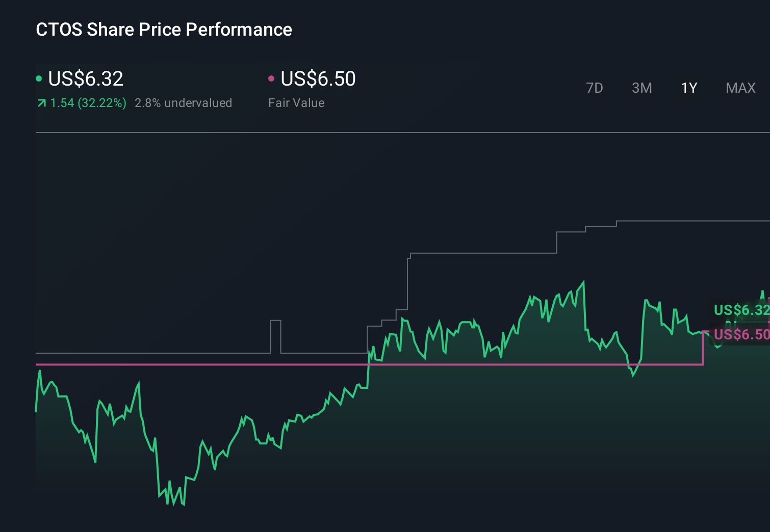The width and height of the screenshot is (770, 532).
Task: Expand the 2.8% undervalued details
Action: pos(183,103)
